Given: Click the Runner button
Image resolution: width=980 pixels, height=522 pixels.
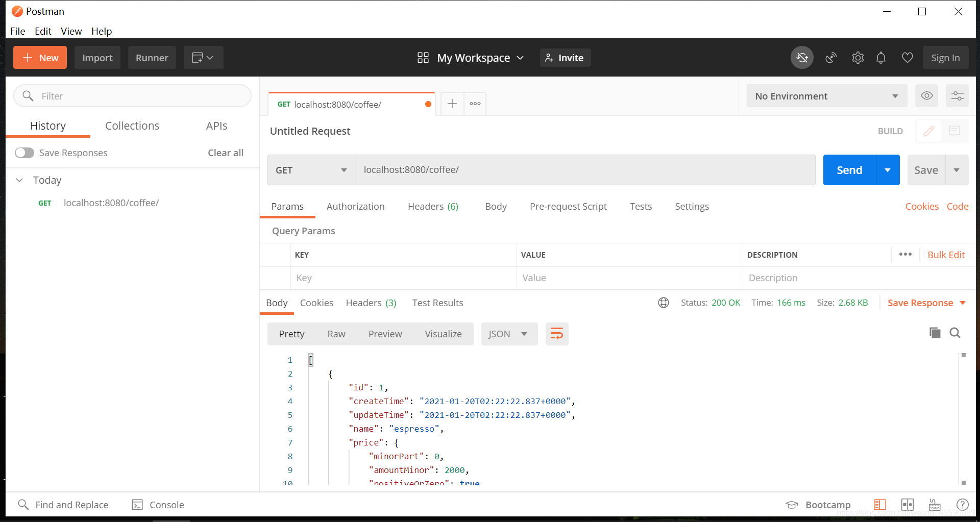Looking at the screenshot, I should click(152, 58).
